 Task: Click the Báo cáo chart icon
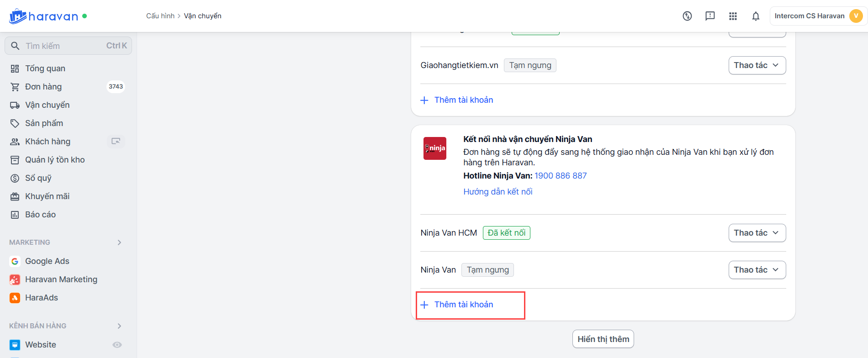tap(15, 215)
